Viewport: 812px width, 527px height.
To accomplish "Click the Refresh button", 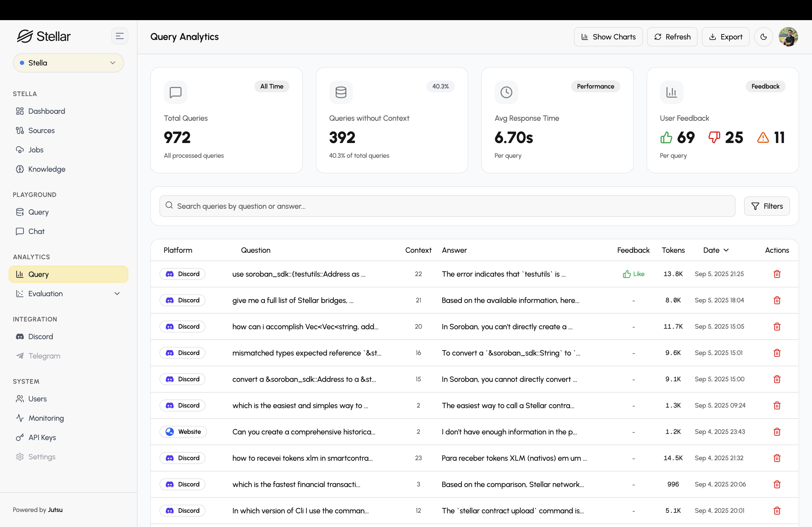I will (x=672, y=37).
